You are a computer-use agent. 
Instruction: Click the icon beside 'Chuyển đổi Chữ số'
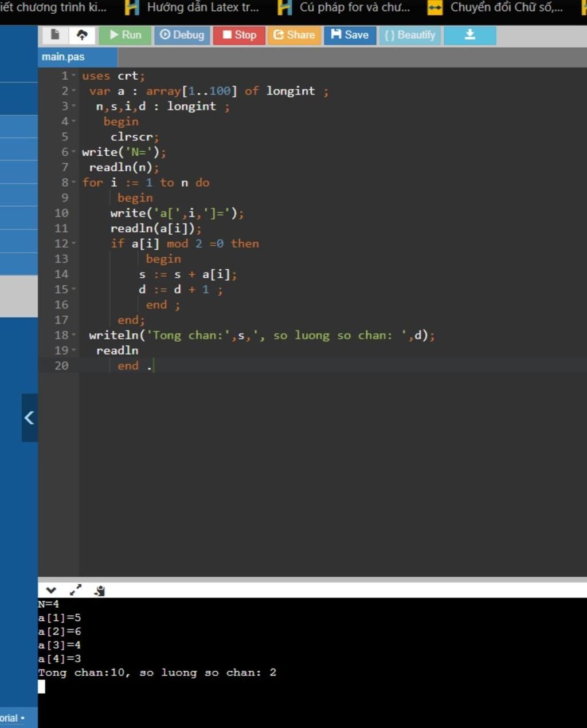click(435, 7)
